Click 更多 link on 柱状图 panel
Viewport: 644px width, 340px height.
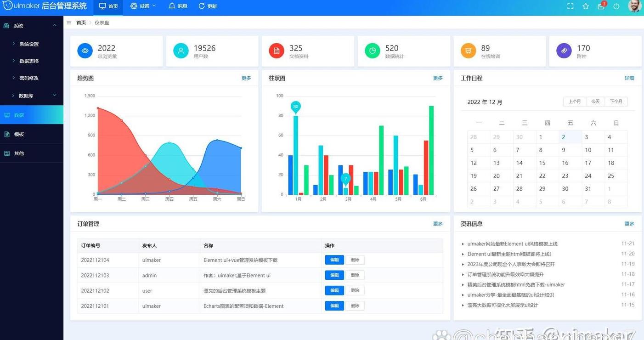tap(438, 78)
